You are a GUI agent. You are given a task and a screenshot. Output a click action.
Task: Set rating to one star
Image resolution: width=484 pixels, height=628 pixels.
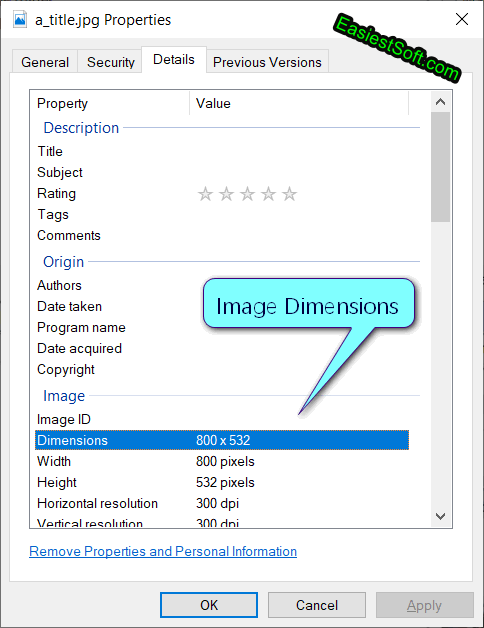205,194
